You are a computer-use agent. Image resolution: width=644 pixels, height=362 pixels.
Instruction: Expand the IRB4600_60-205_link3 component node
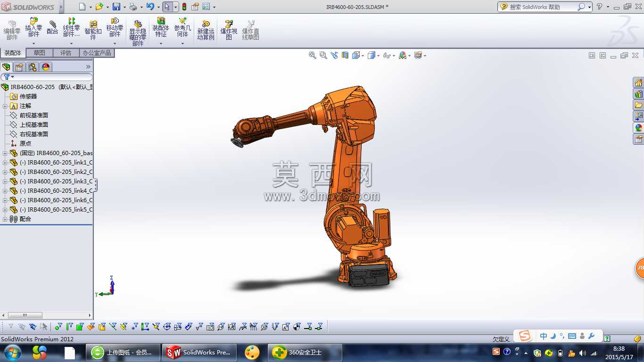point(5,181)
